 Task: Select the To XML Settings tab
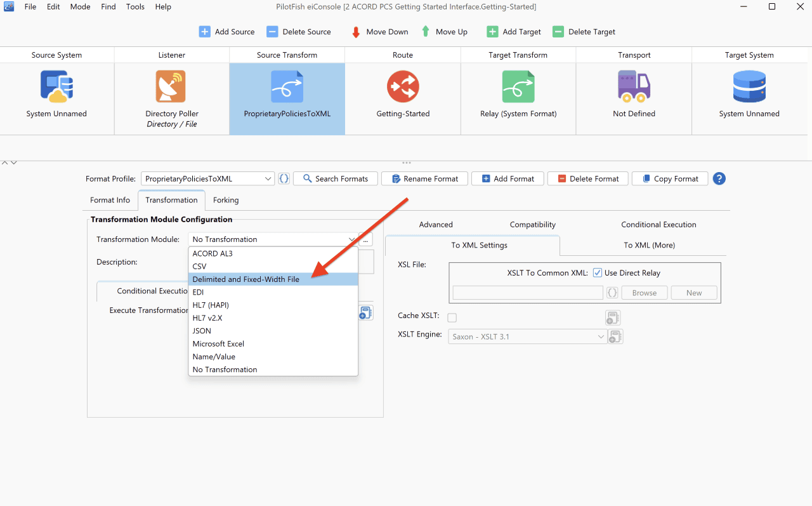click(479, 245)
